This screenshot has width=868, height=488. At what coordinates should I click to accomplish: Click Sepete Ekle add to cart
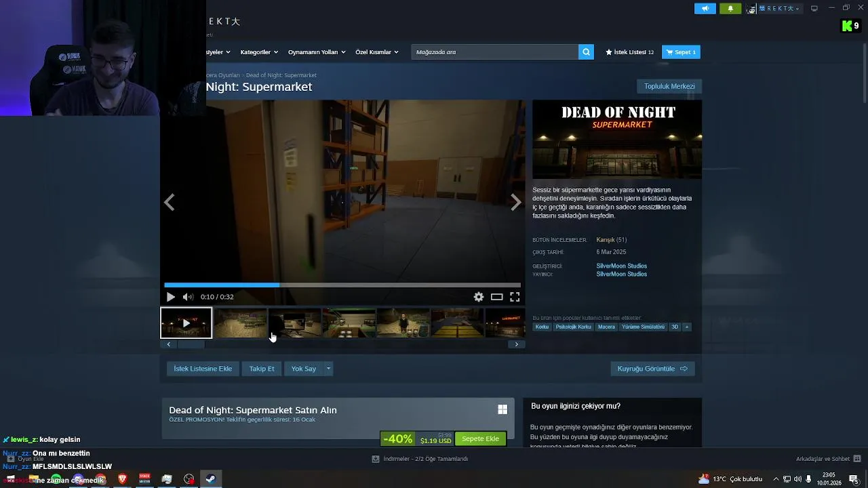[480, 439]
